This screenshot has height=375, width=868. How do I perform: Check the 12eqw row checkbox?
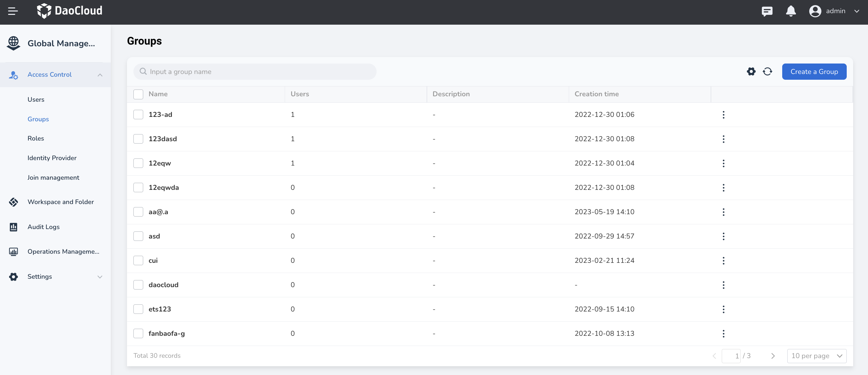click(138, 163)
